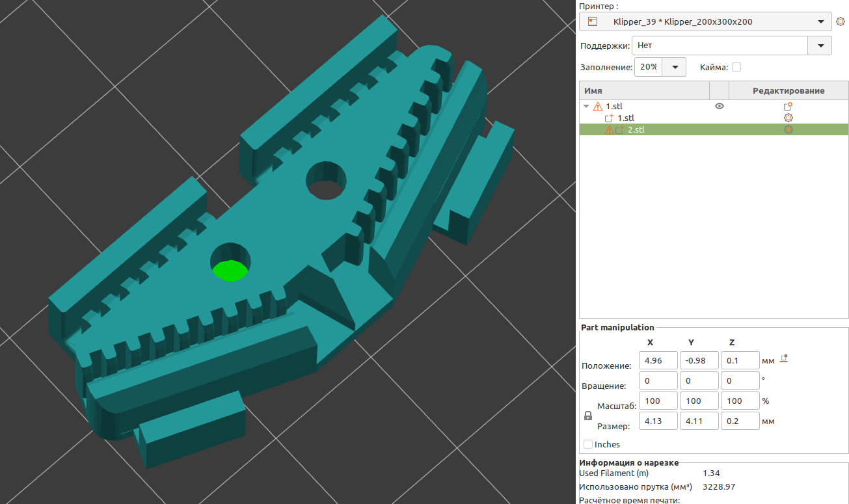Expand the Заполнение 20% infill dropdown
Image resolution: width=849 pixels, height=504 pixels.
tap(675, 67)
